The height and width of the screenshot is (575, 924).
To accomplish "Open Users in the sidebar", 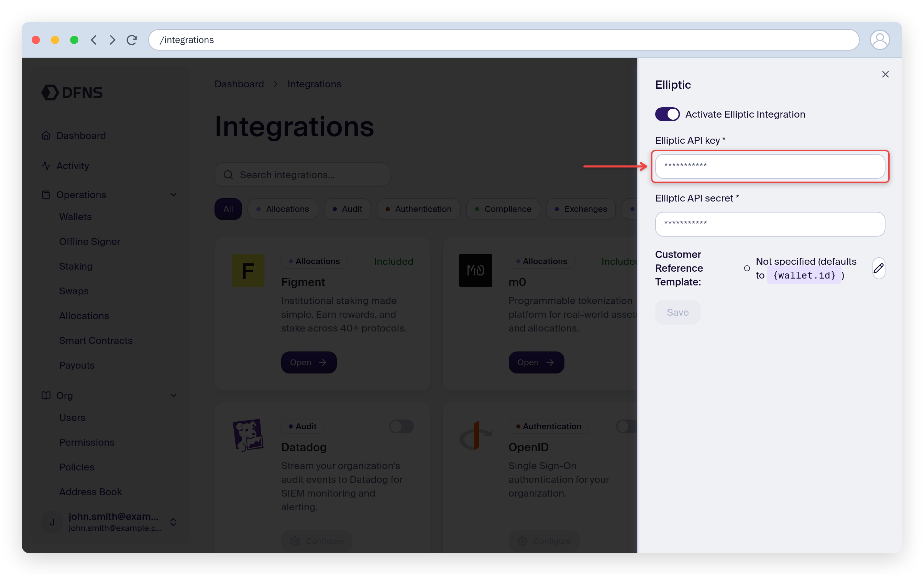I will (72, 417).
